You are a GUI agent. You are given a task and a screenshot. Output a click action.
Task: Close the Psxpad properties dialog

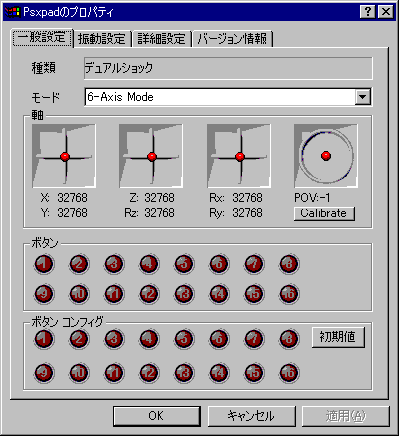point(386,12)
